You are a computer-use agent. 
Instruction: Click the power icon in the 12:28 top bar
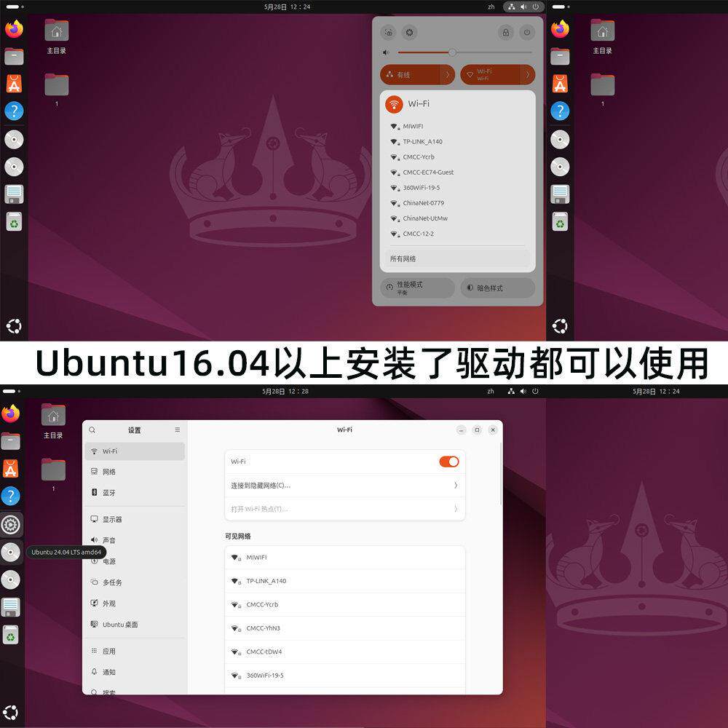(535, 392)
